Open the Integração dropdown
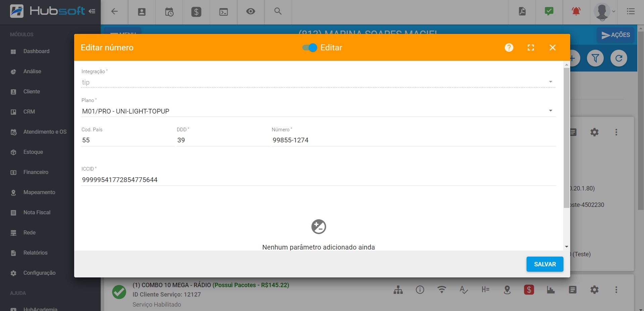This screenshot has height=311, width=644. pyautogui.click(x=550, y=82)
